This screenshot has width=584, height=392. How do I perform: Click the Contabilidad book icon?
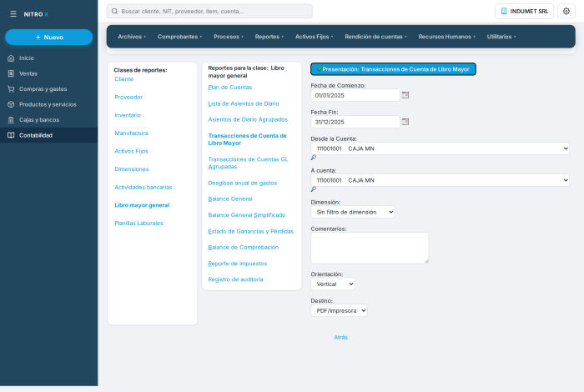[x=11, y=135]
